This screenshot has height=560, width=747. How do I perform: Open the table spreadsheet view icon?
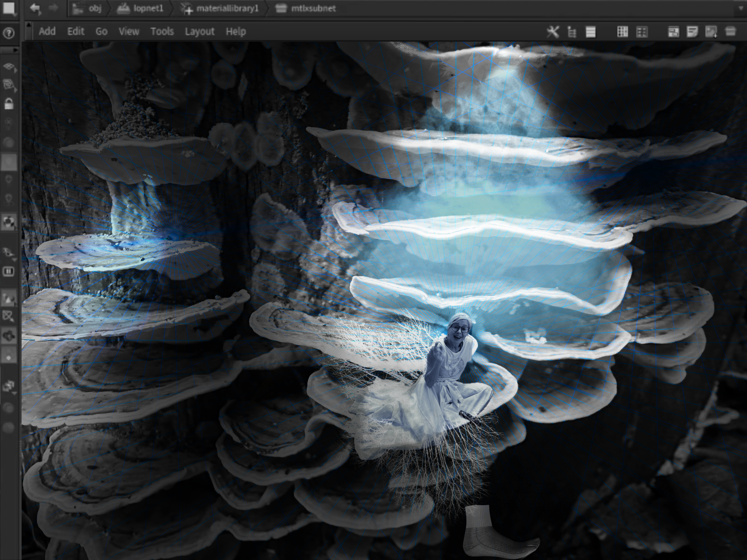point(622,32)
